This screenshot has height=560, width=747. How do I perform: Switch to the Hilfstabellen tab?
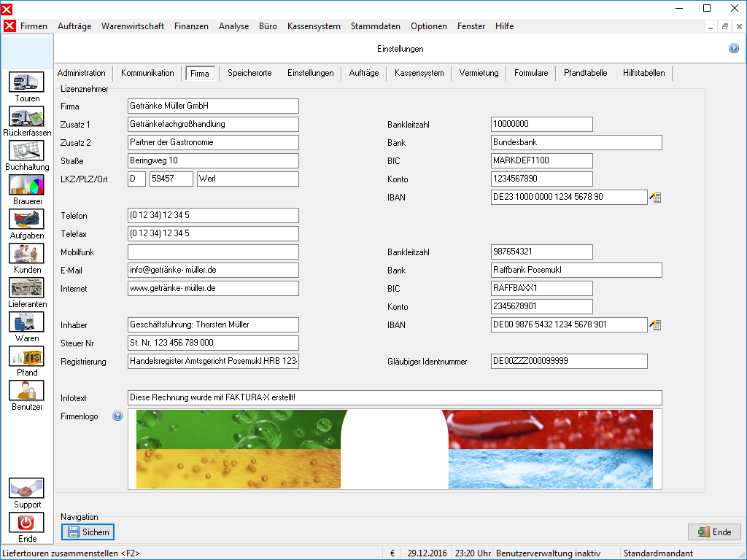pyautogui.click(x=643, y=73)
